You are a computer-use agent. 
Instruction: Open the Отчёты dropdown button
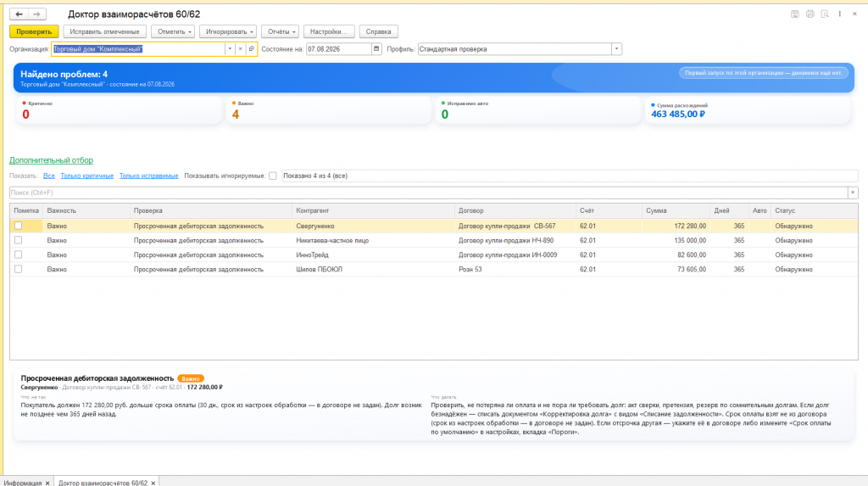click(x=280, y=31)
